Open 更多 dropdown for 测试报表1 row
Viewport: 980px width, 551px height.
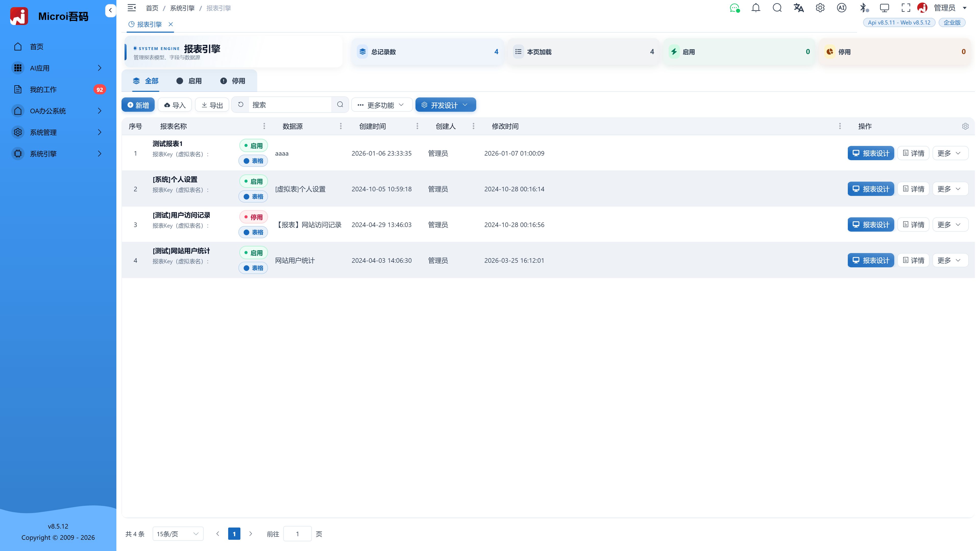point(950,153)
